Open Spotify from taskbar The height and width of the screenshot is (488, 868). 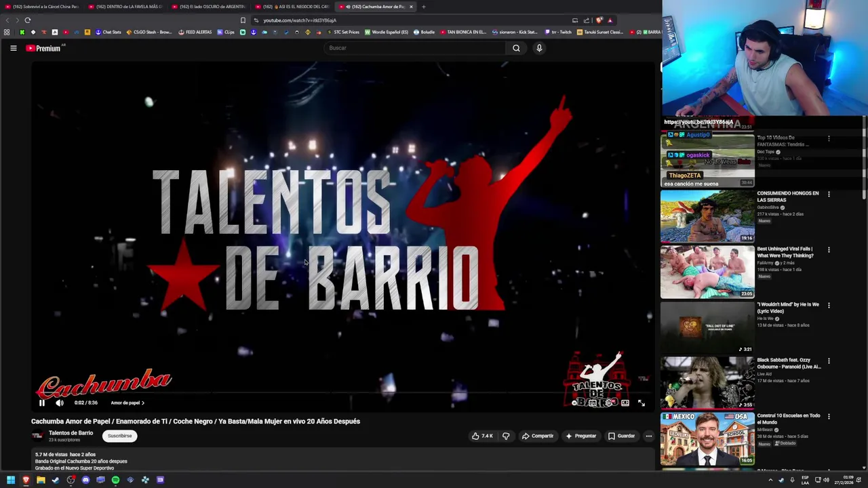(115, 480)
